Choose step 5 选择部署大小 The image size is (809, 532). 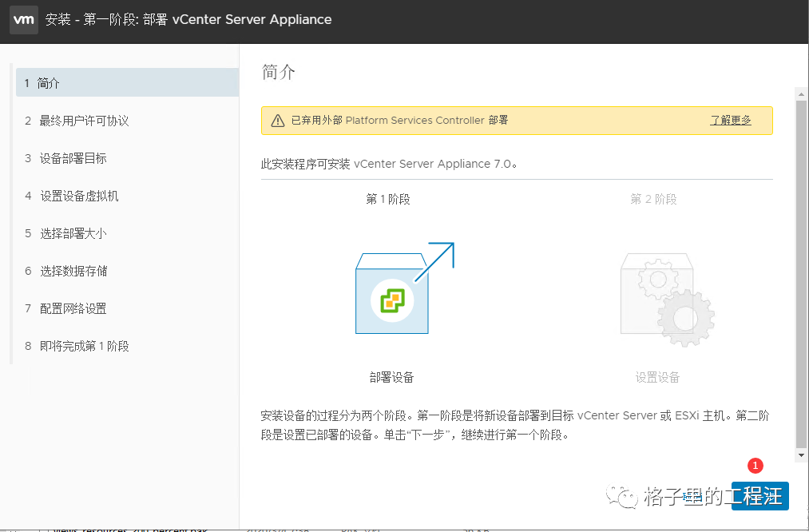point(128,233)
